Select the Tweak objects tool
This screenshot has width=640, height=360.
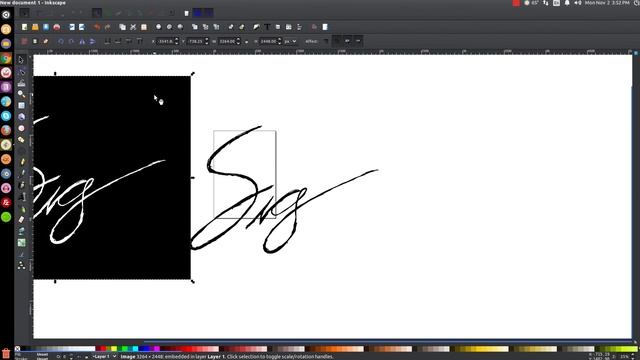21,83
